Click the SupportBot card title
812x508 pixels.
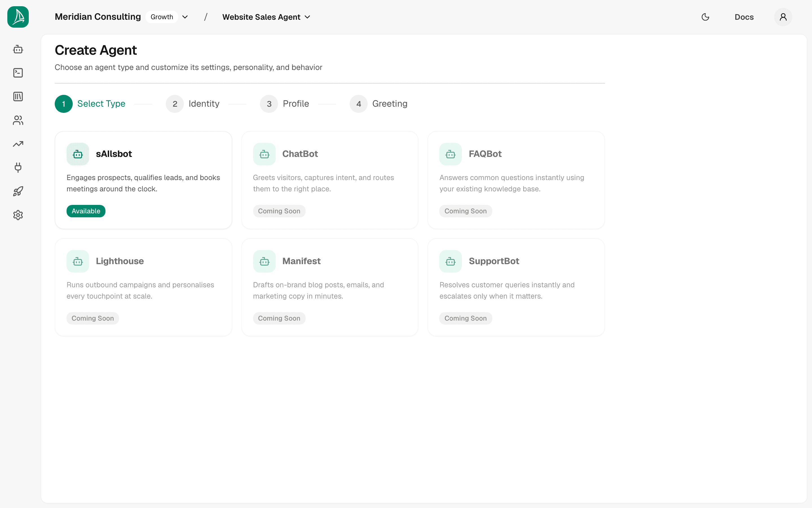point(494,261)
